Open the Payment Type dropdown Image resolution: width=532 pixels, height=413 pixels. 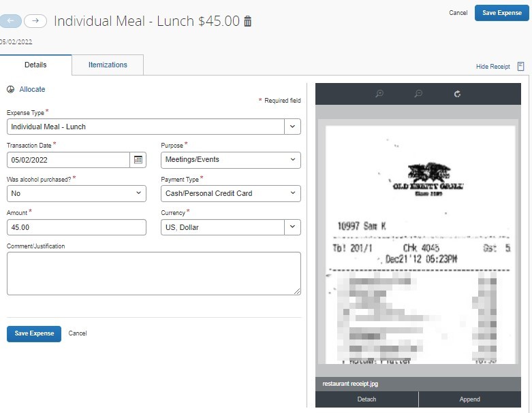coord(231,193)
